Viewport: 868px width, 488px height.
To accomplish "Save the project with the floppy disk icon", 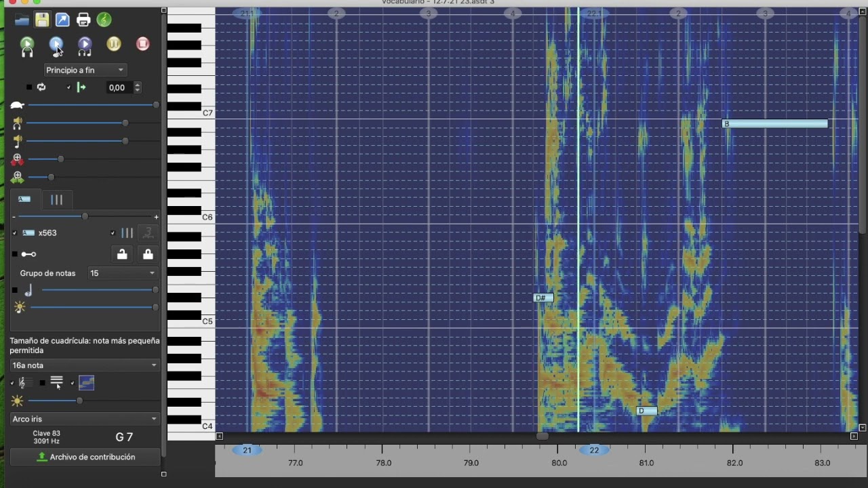I will click(x=42, y=20).
